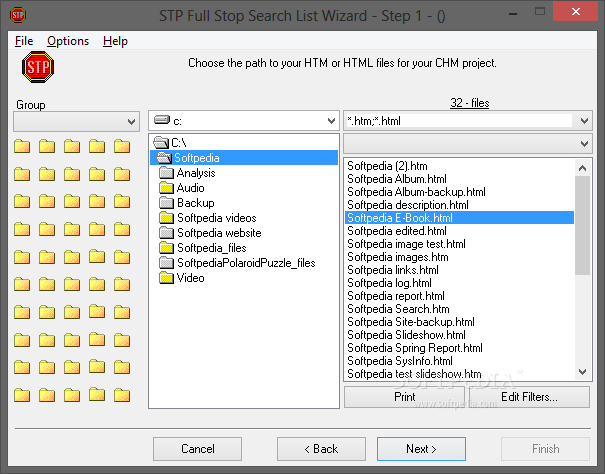Click the folder icon beside Video
Image resolution: width=605 pixels, height=474 pixels.
coord(166,278)
